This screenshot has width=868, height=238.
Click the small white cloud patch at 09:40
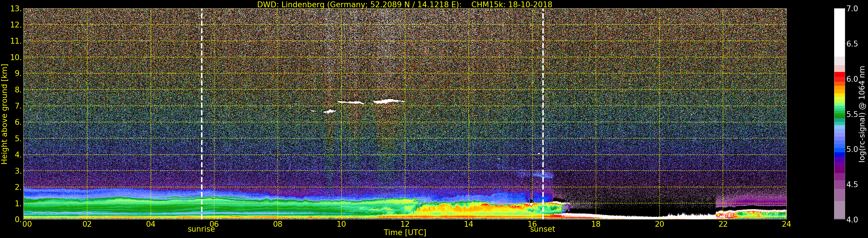pyautogui.click(x=329, y=111)
